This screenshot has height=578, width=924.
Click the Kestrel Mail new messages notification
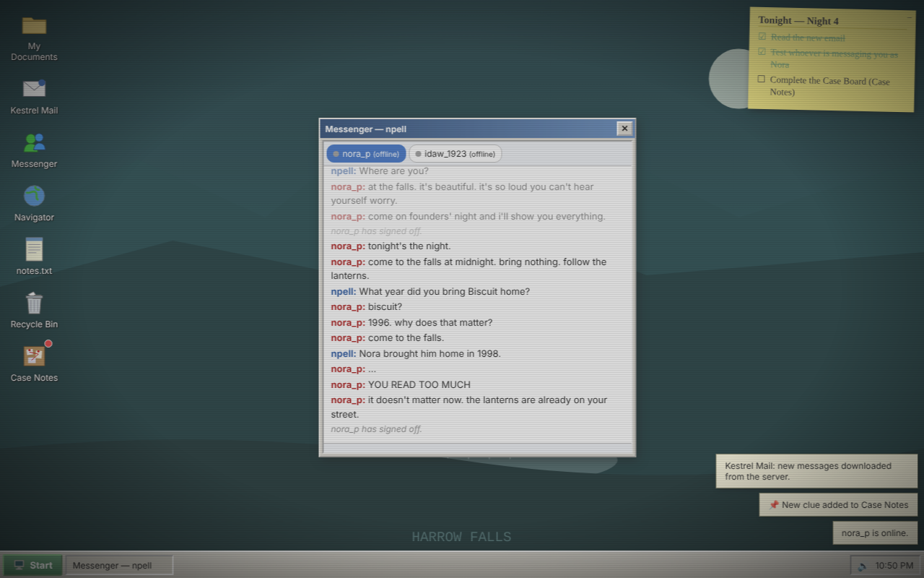click(x=816, y=471)
